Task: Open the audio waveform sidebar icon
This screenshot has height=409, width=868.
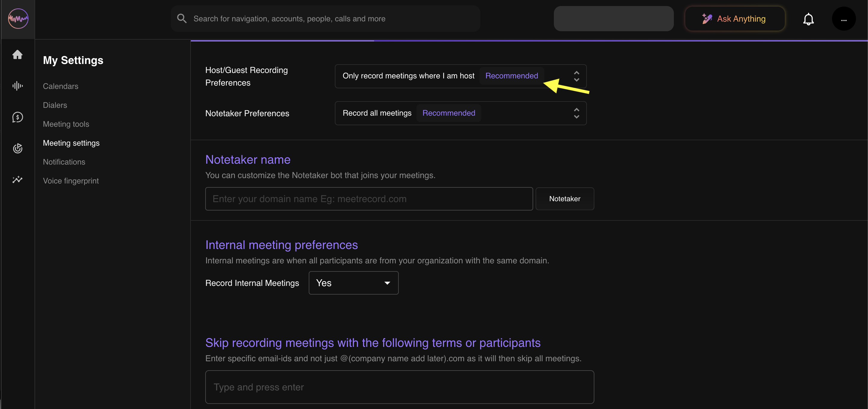Action: tap(17, 86)
